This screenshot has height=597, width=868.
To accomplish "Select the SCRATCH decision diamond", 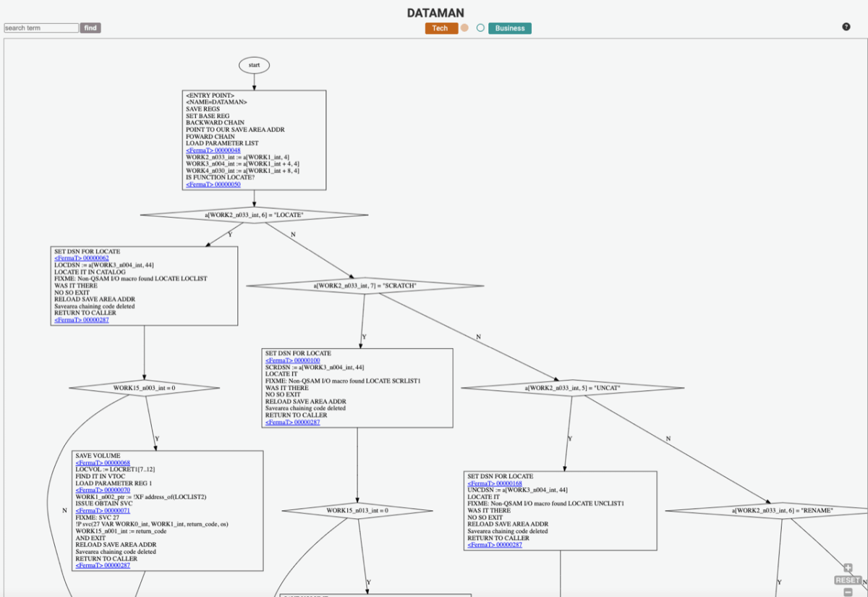I will click(365, 285).
